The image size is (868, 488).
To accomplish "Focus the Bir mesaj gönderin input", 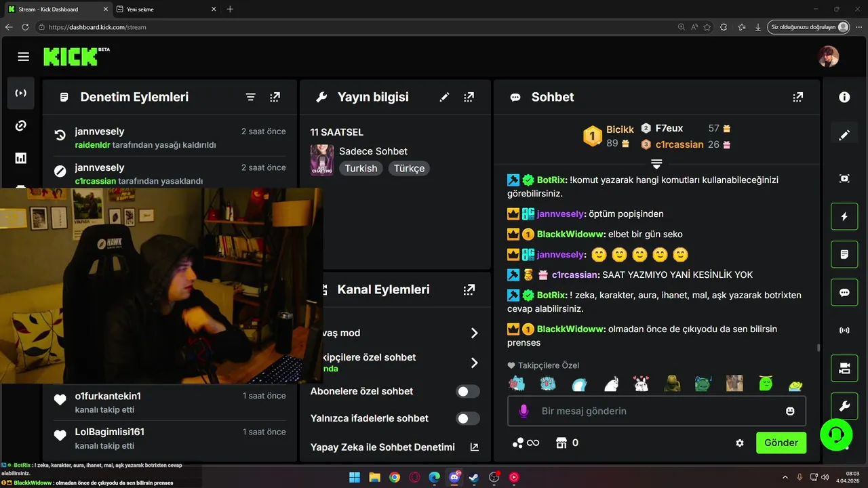I will [x=656, y=411].
